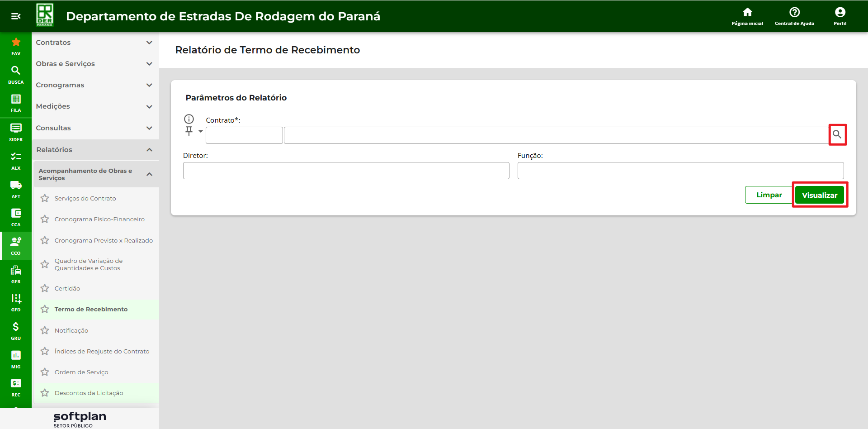Open the FILA queue sidebar icon
This screenshot has height=429, width=868.
[16, 103]
